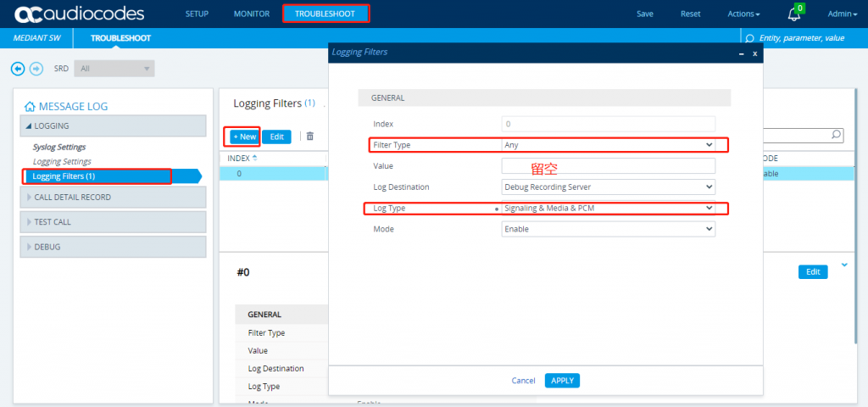The width and height of the screenshot is (868, 407).
Task: Expand the CALL DETAIL RECORD section
Action: [x=113, y=197]
